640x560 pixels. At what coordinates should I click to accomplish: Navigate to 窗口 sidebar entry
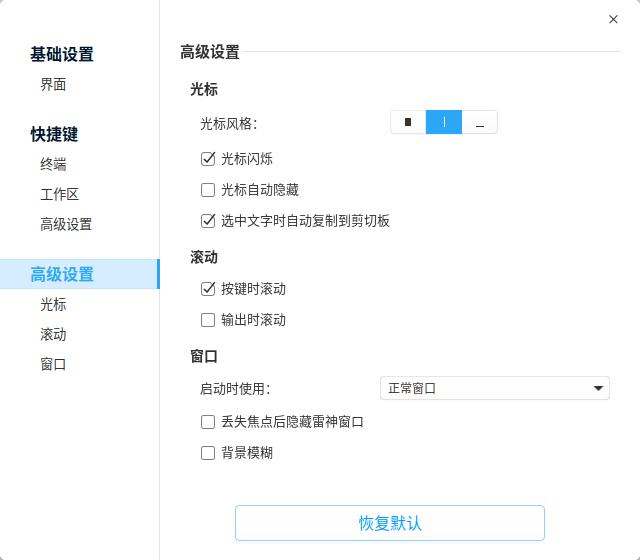(53, 364)
